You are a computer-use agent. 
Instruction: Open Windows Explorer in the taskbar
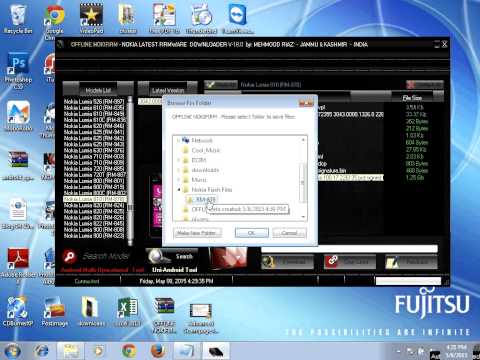tap(71, 351)
